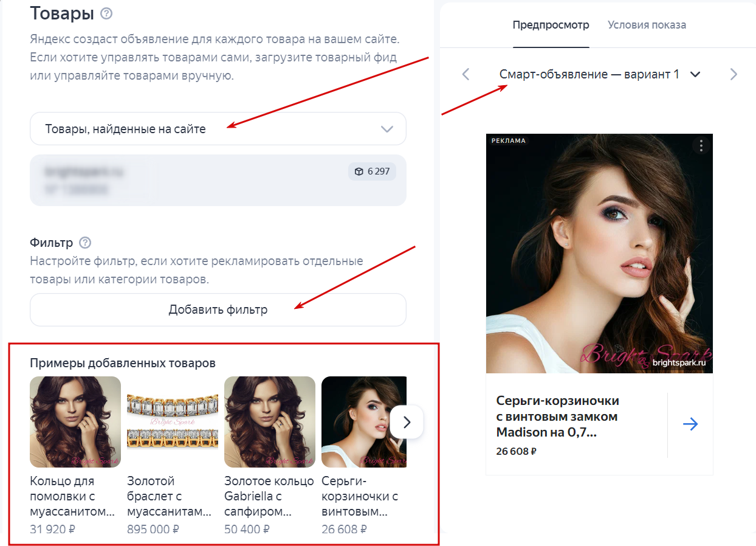Open the Товары, найденные на сайте dropdown

[218, 129]
